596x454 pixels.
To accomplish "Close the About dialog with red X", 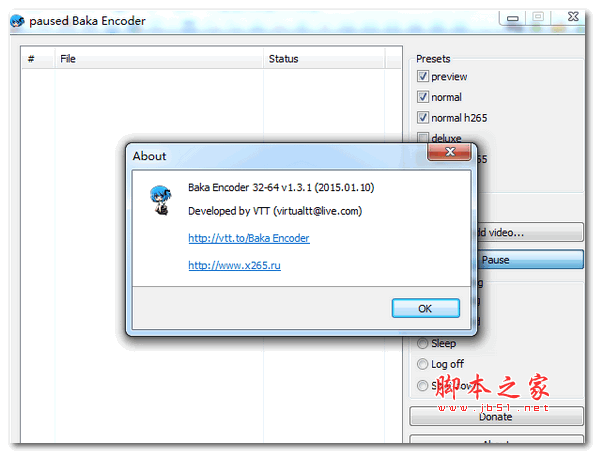I will click(x=450, y=152).
